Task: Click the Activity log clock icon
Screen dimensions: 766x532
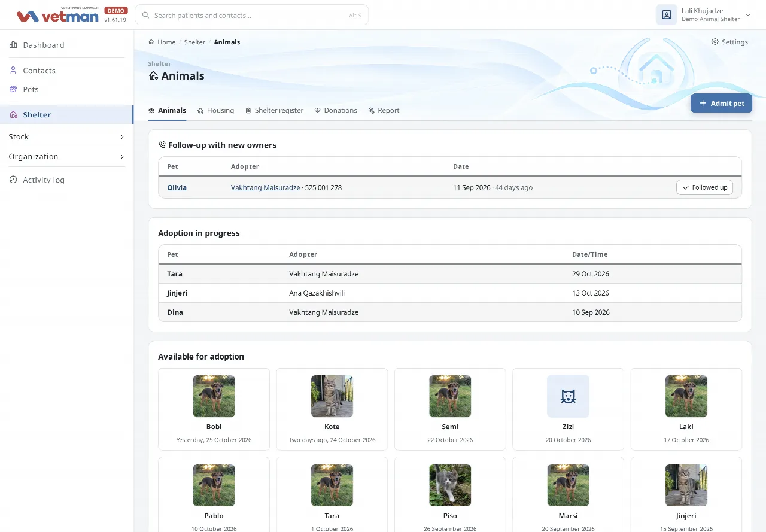Action: coord(13,180)
